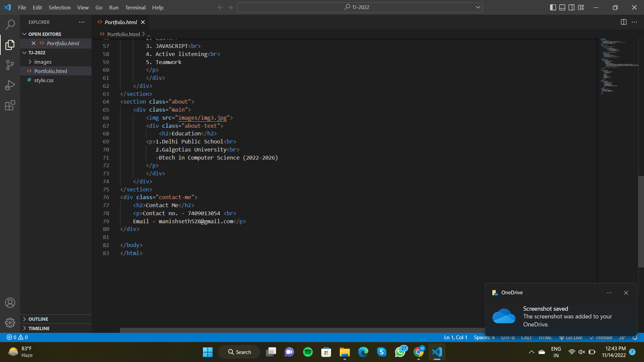644x362 pixels.
Task: Open the notifications bell in the status bar
Action: [636, 337]
